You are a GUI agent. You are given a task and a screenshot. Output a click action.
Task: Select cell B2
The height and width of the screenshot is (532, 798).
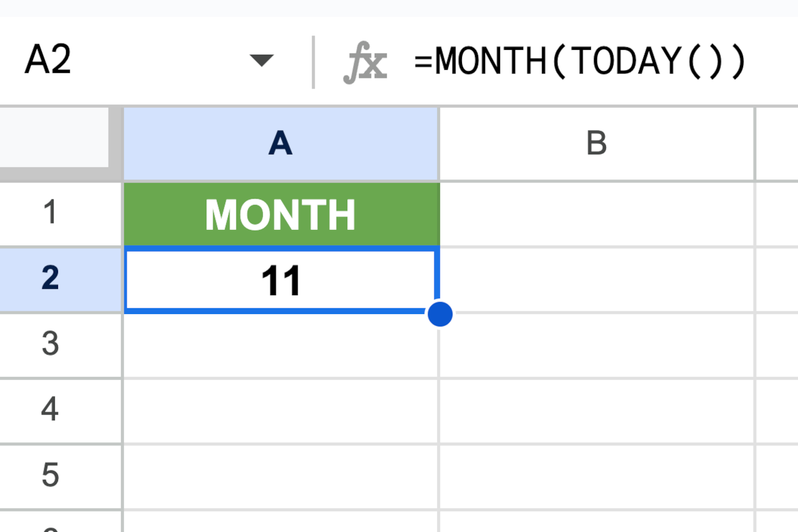(597, 280)
